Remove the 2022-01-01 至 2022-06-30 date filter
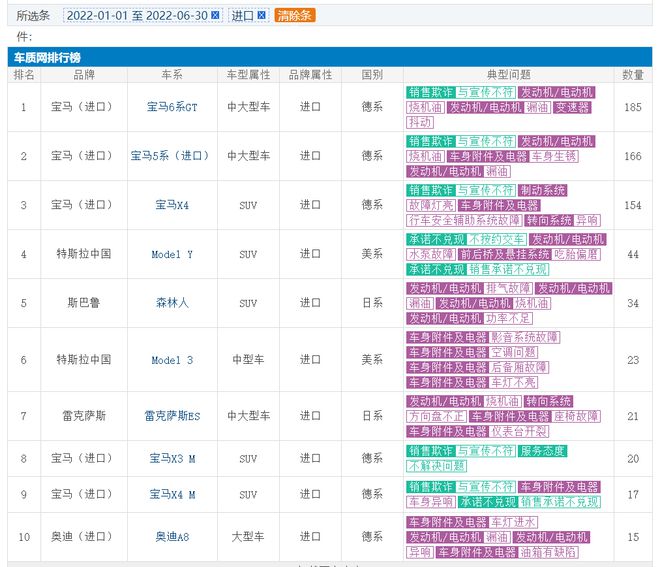This screenshot has width=660, height=567. point(215,15)
